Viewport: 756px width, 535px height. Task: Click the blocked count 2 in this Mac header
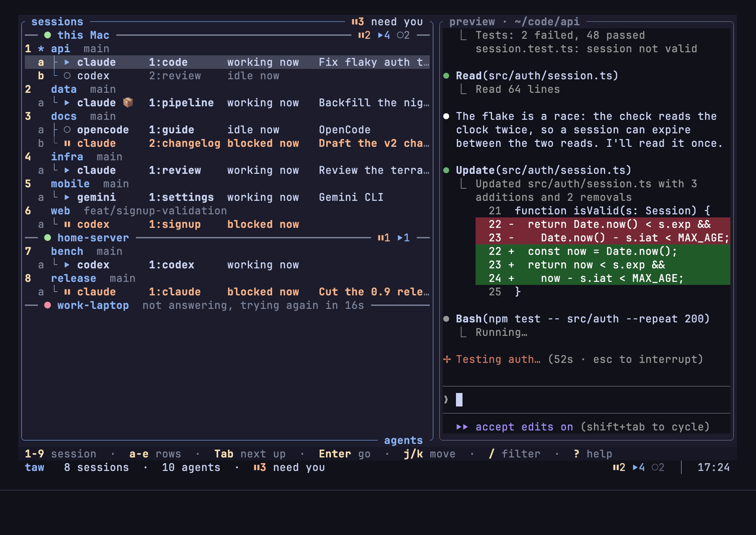pos(364,35)
